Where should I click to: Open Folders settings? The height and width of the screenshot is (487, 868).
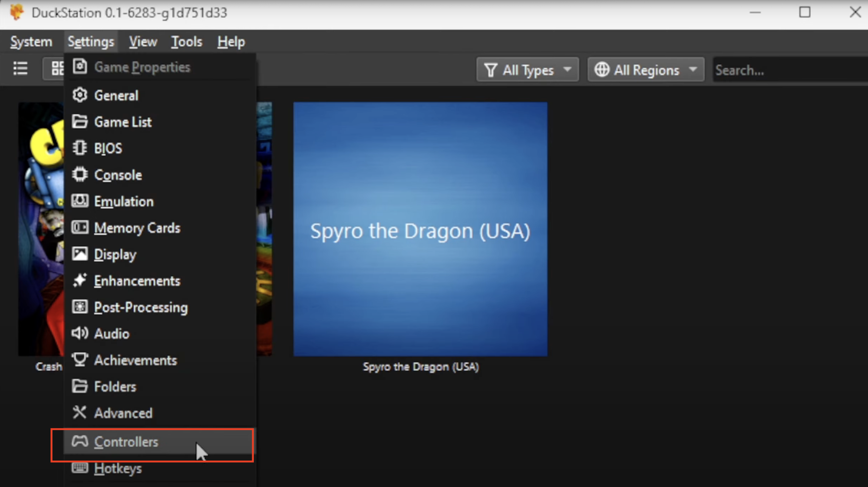[160, 387]
